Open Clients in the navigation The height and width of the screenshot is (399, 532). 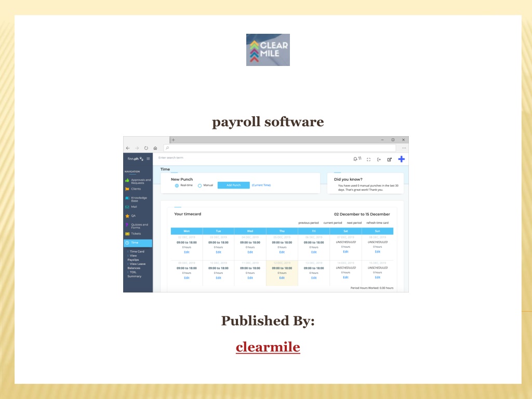coord(133,189)
